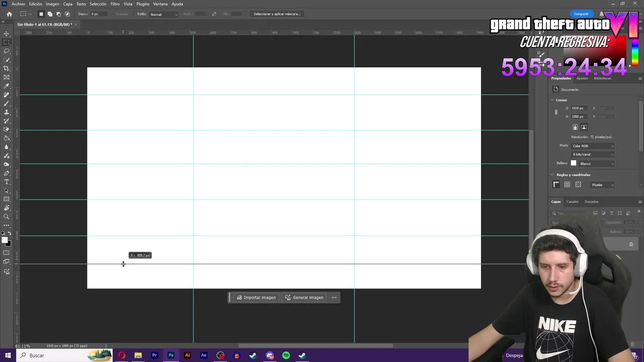
Task: Click the link width-height chain icon
Action: click(x=556, y=112)
